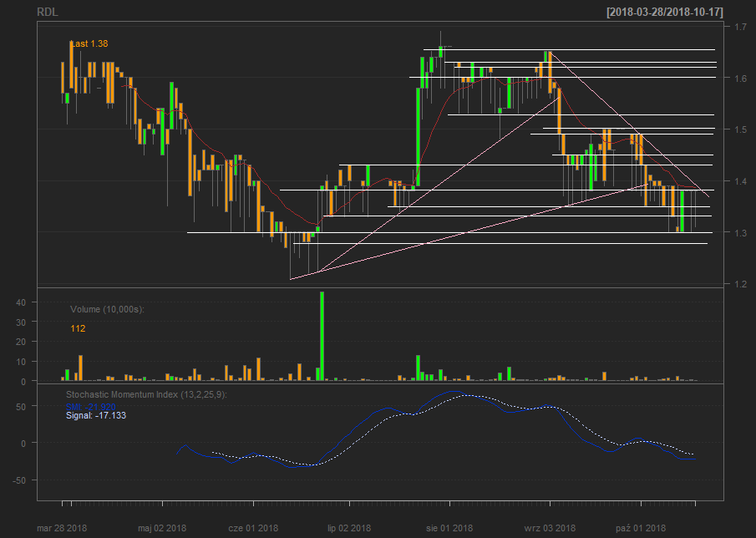756x538 pixels.
Task: Click the 'Last 1.38' price label
Action: tap(89, 44)
